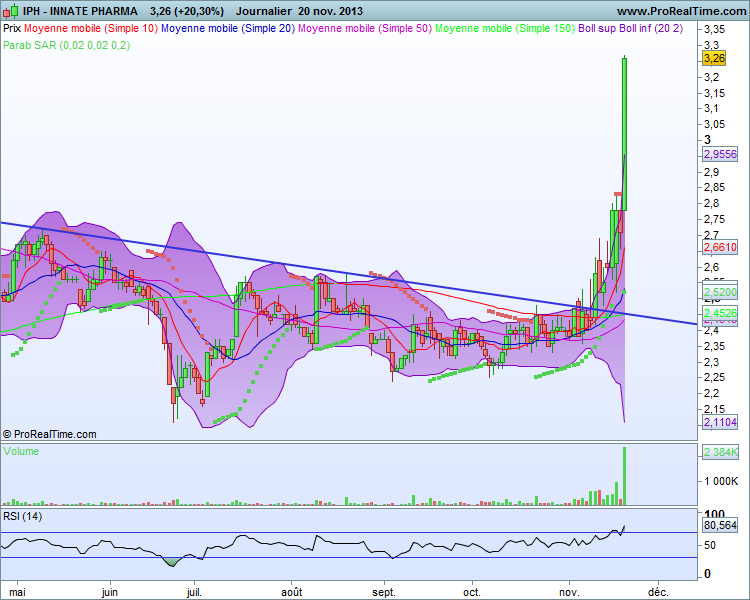The width and height of the screenshot is (750, 600).
Task: Click the tallest green volume bar
Action: (624, 476)
